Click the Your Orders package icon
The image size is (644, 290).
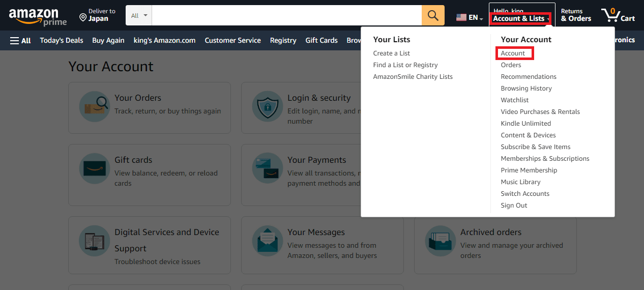click(x=94, y=107)
